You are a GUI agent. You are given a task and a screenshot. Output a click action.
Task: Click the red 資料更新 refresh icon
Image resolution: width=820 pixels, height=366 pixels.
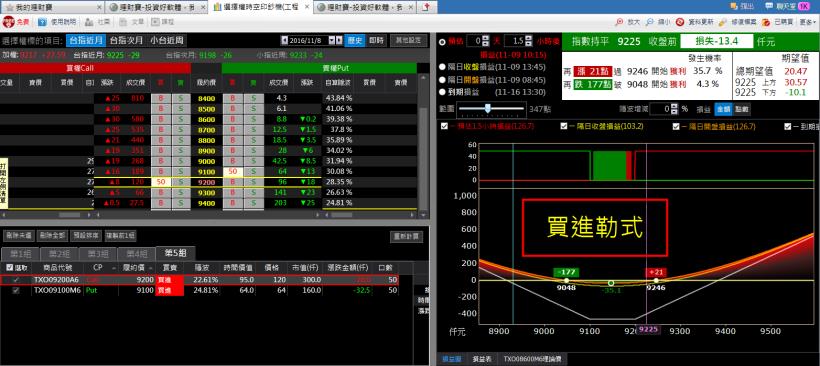pos(680,22)
